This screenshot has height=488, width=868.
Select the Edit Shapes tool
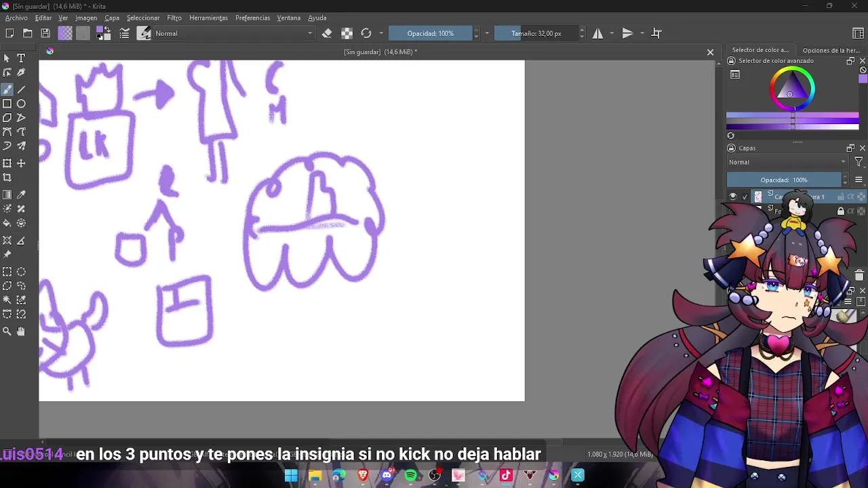coord(7,73)
